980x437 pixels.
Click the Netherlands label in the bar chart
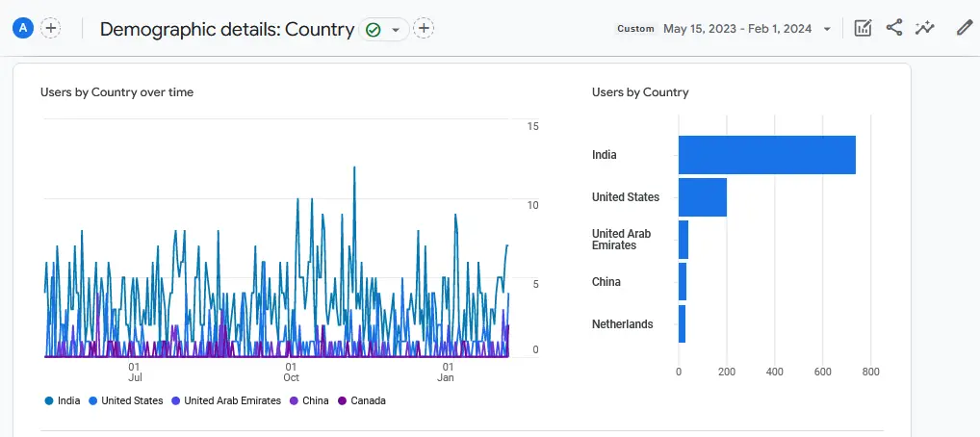pyautogui.click(x=622, y=324)
